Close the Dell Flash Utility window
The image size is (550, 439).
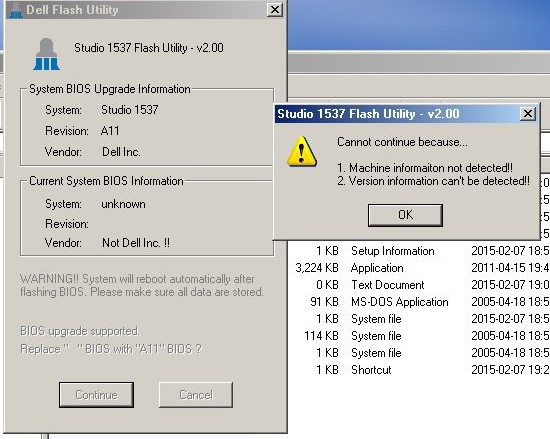click(275, 9)
